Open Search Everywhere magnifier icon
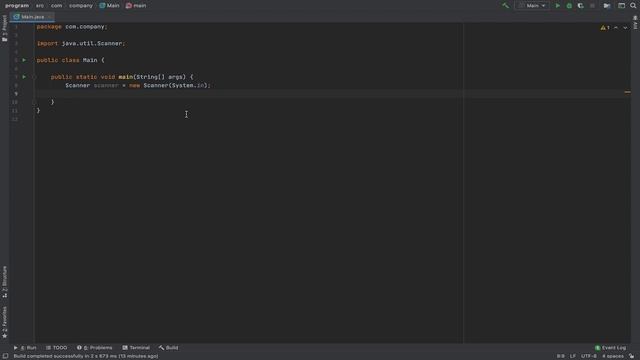Screen dimensions: 640x360 (x=633, y=6)
